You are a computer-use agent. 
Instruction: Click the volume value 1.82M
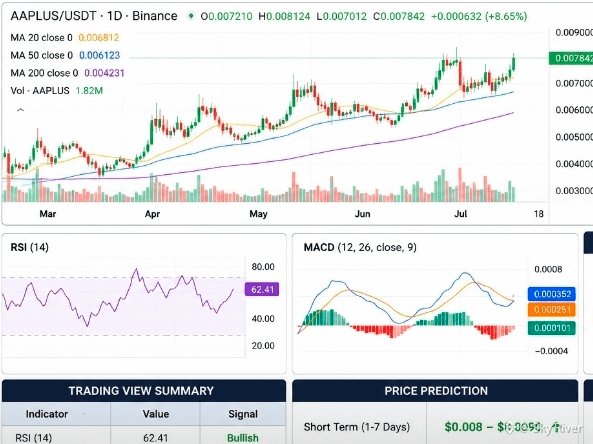pyautogui.click(x=89, y=90)
